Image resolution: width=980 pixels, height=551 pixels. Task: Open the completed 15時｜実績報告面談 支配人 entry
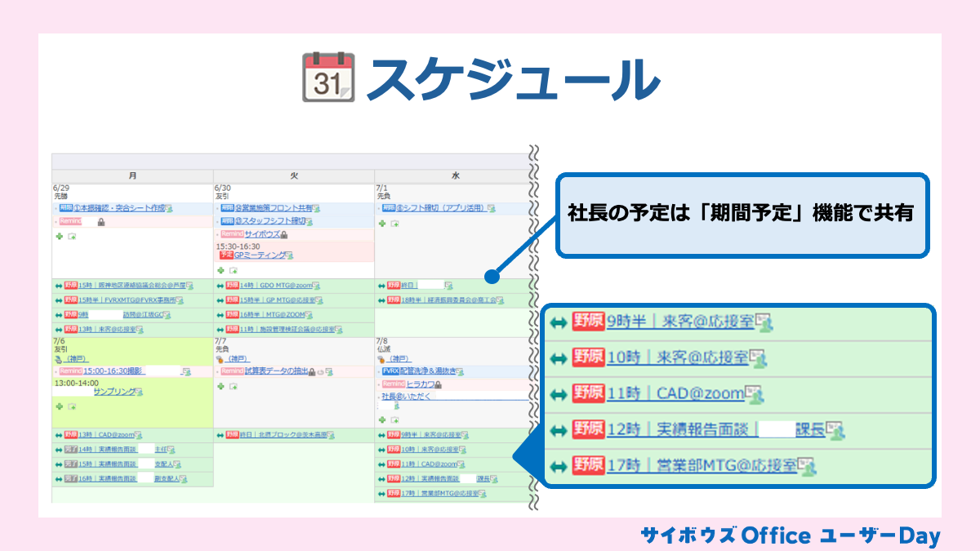pos(126,464)
